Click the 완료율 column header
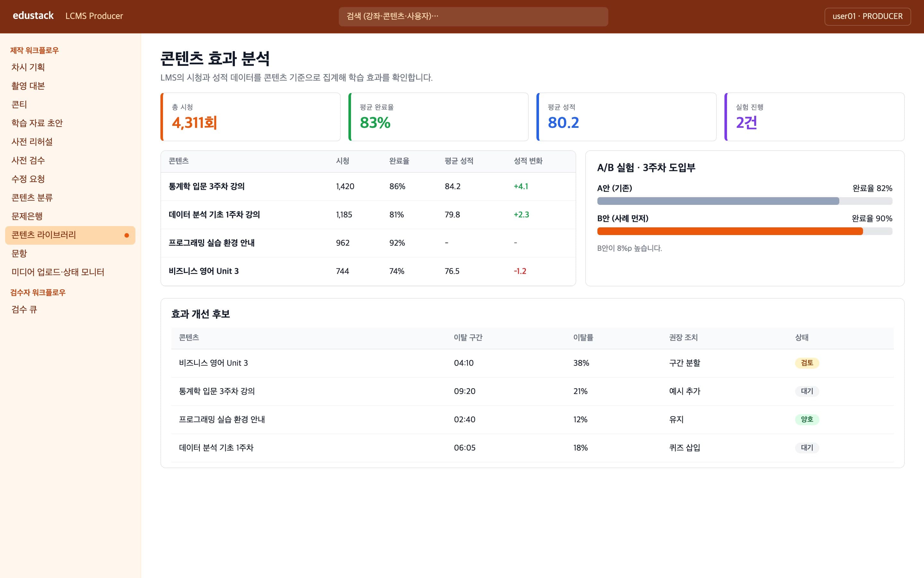The width and height of the screenshot is (924, 578). pos(399,161)
